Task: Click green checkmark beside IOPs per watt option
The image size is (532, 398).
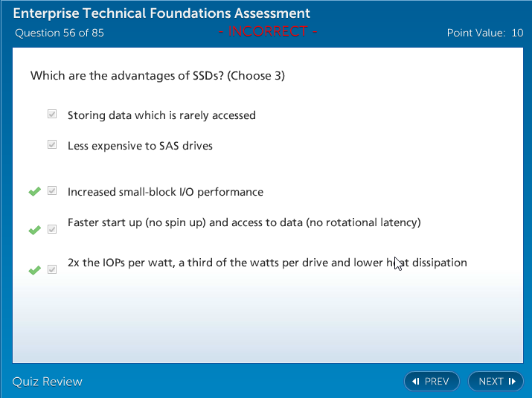Action: tap(34, 270)
